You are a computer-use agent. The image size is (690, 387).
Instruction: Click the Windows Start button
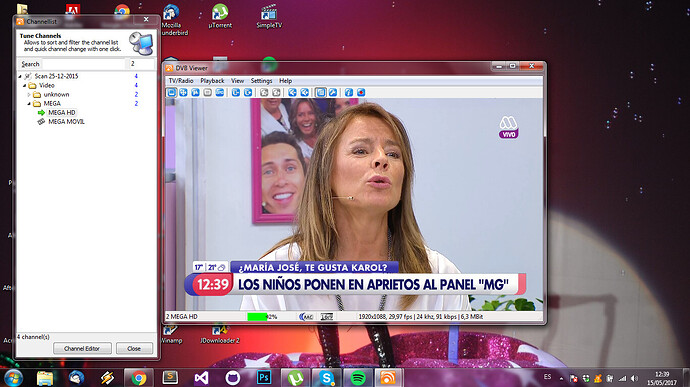point(13,378)
